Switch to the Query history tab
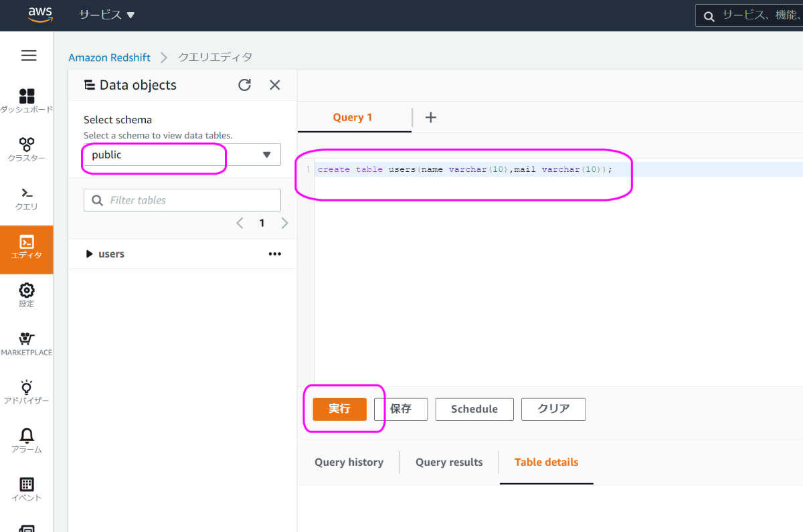803x532 pixels. [349, 462]
